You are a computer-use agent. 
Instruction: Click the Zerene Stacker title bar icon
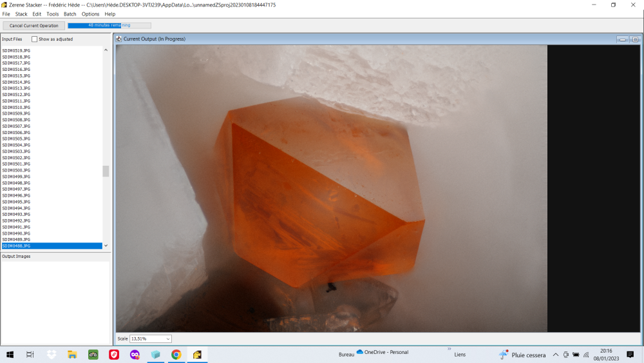click(x=4, y=5)
